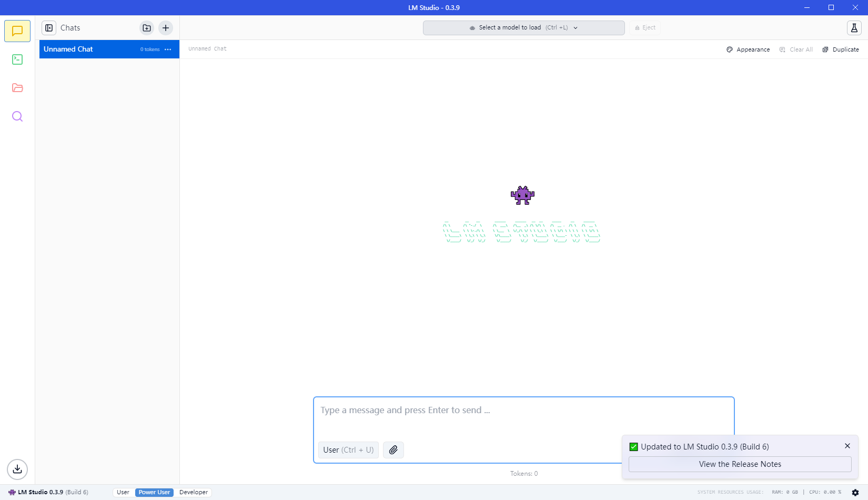The image size is (868, 500).
Task: Open the Downloads panel icon
Action: pos(17,469)
